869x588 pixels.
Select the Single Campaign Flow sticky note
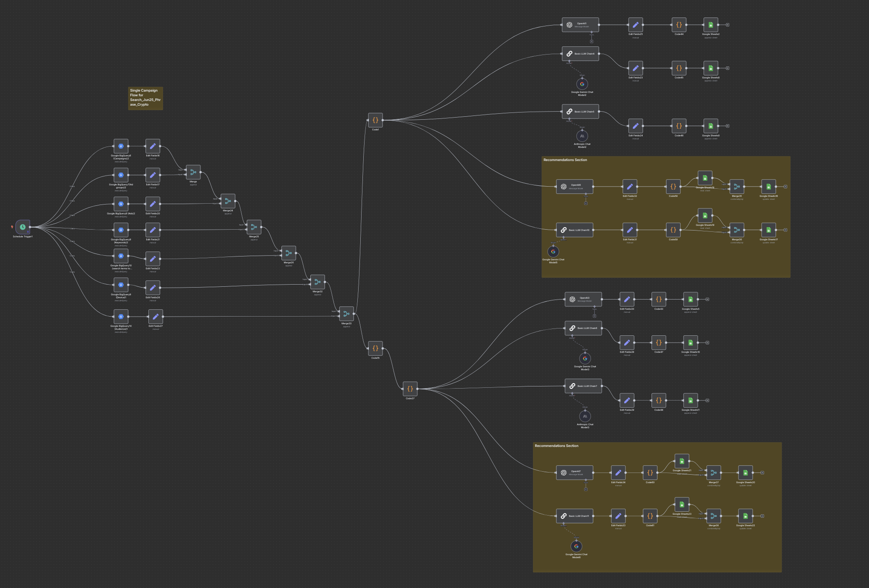tap(145, 98)
